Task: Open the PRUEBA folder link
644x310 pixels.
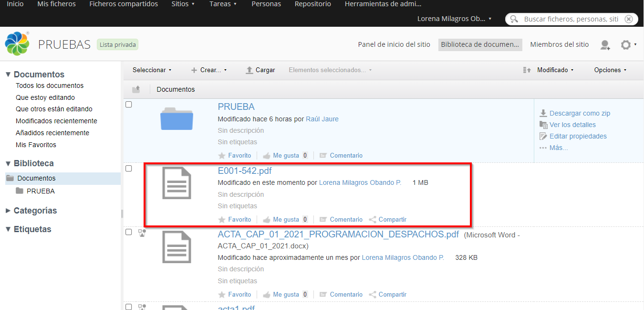Action: (x=236, y=107)
